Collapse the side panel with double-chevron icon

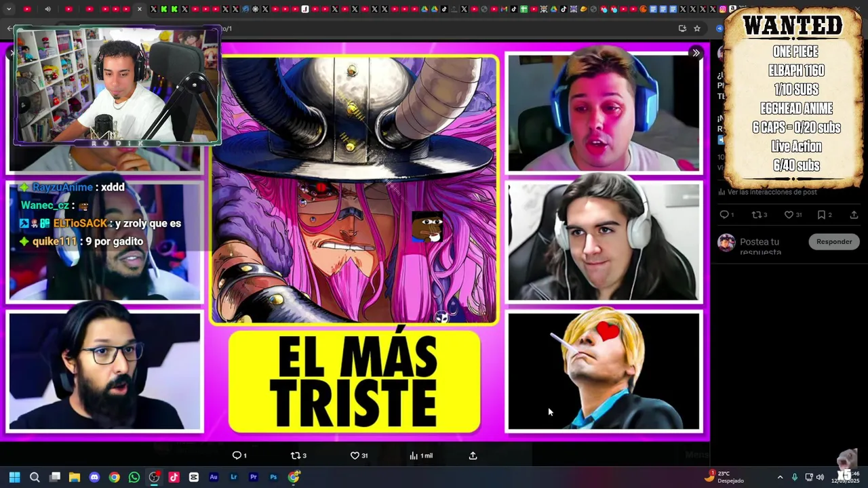[x=696, y=53]
